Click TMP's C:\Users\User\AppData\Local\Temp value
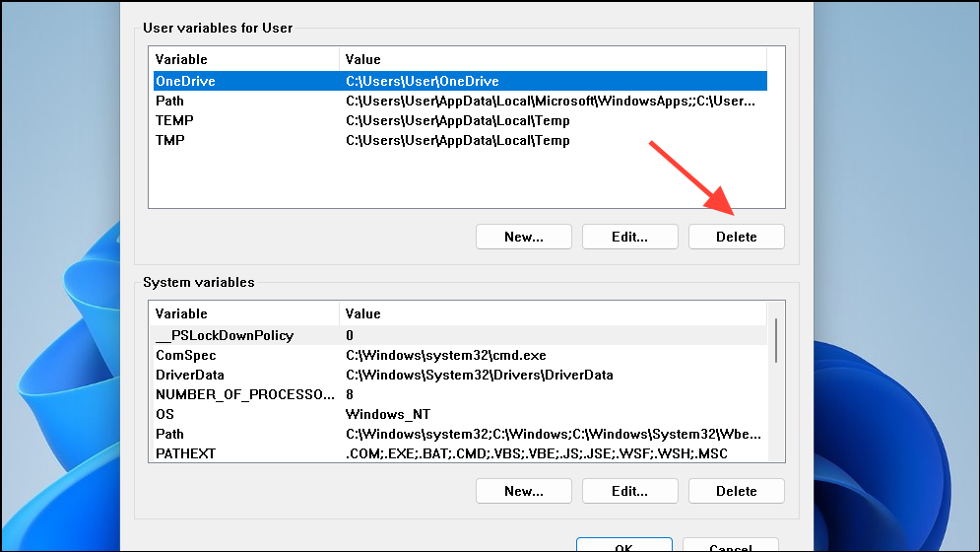This screenshot has height=552, width=980. pos(458,140)
